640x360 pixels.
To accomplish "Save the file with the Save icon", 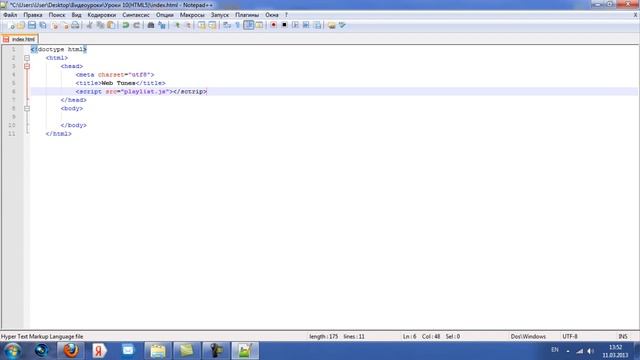I will 31,25.
